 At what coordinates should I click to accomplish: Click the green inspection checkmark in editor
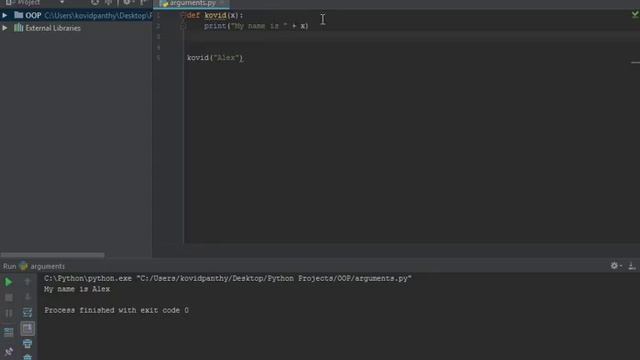[x=635, y=15]
